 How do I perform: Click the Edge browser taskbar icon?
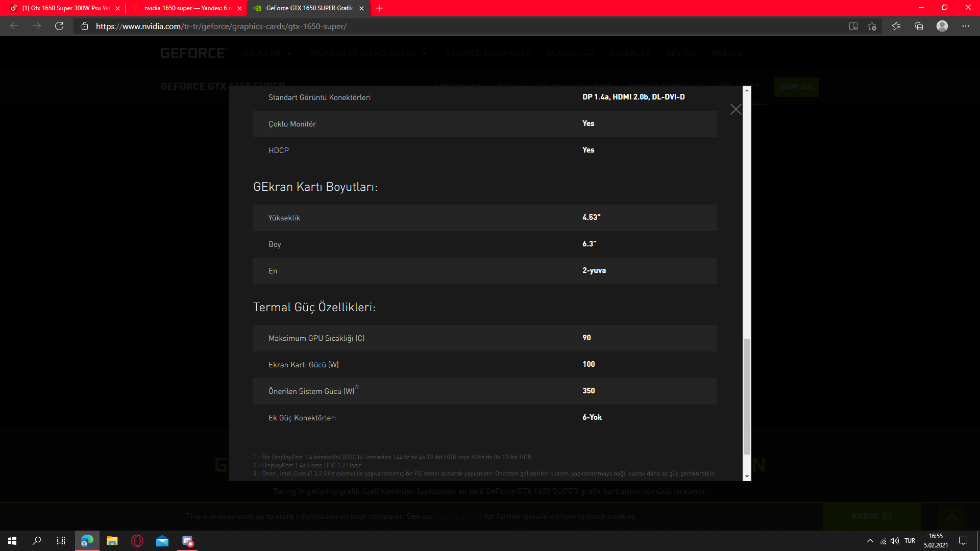click(87, 541)
